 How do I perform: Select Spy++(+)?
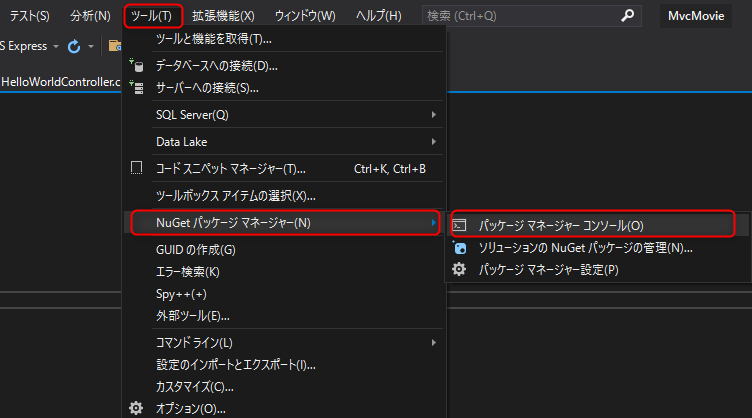point(284,294)
